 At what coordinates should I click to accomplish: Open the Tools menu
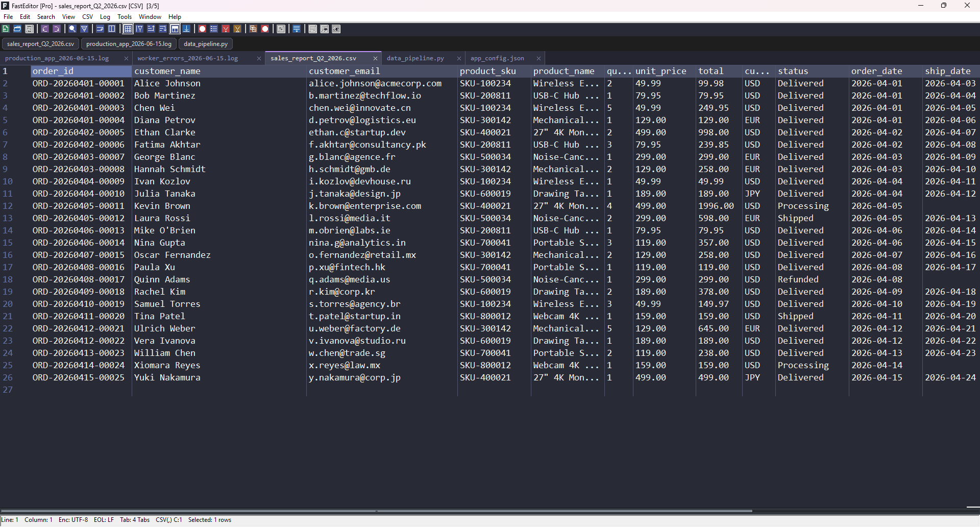pos(125,17)
